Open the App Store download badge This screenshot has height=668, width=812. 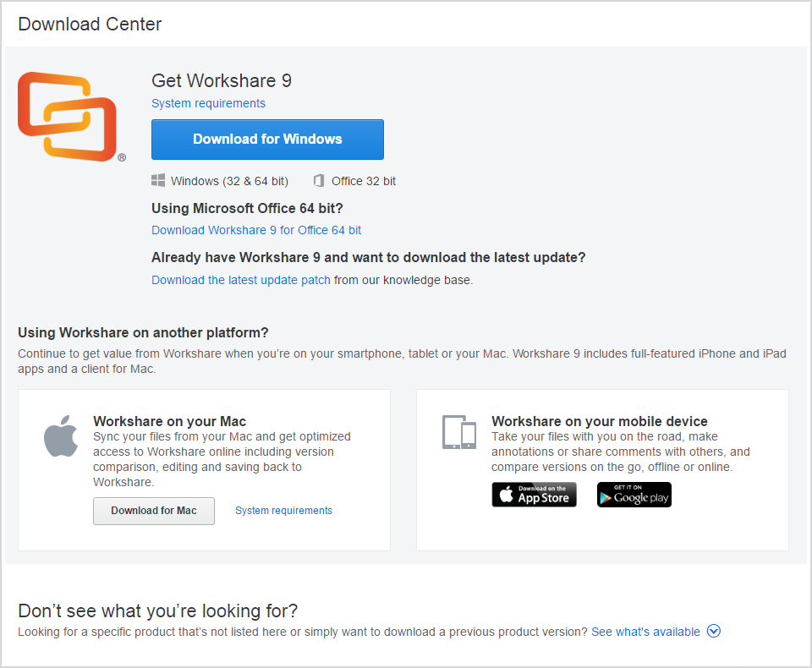coord(534,495)
